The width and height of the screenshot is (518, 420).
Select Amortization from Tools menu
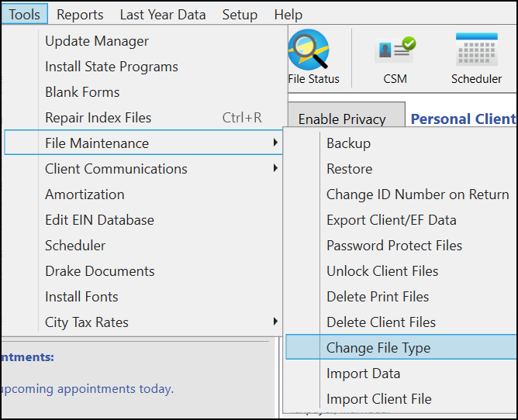click(143, 195)
